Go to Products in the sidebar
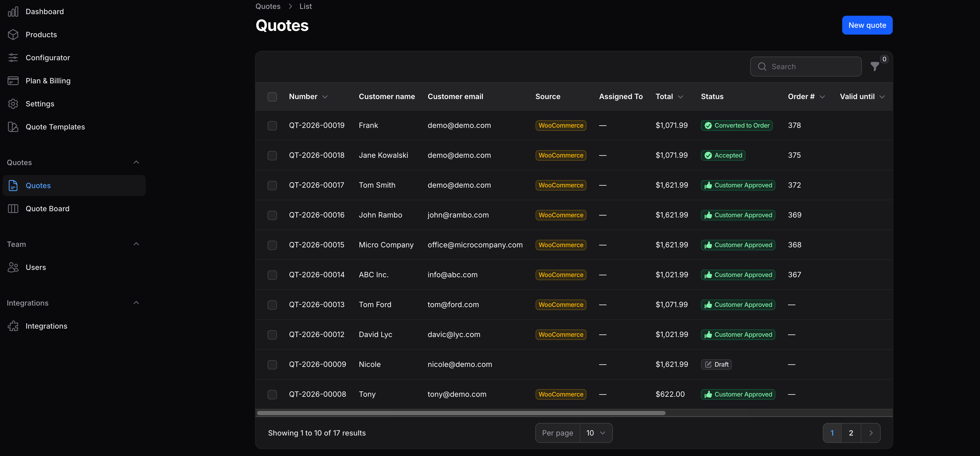 point(74,35)
